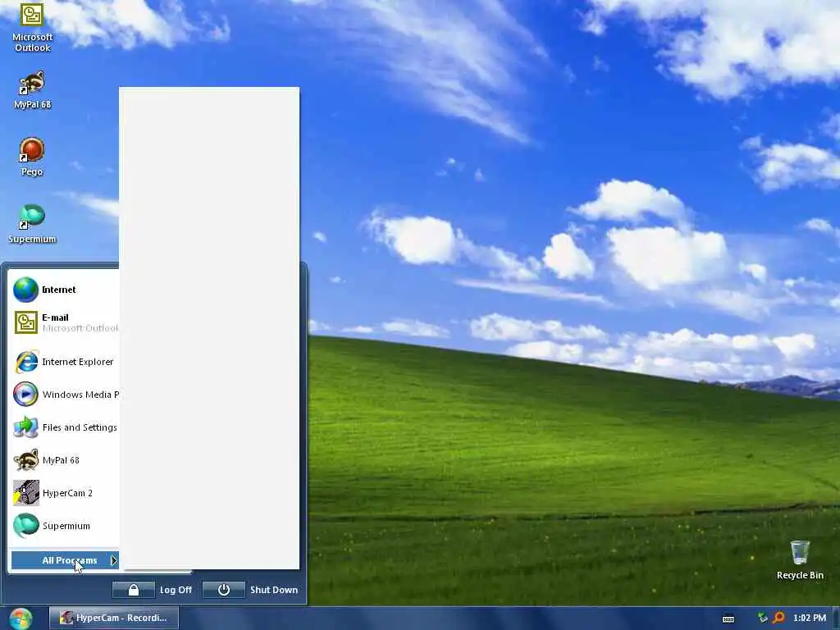840x630 pixels.
Task: Open the Microsoft Outlook desktop shortcut
Action: click(x=32, y=27)
